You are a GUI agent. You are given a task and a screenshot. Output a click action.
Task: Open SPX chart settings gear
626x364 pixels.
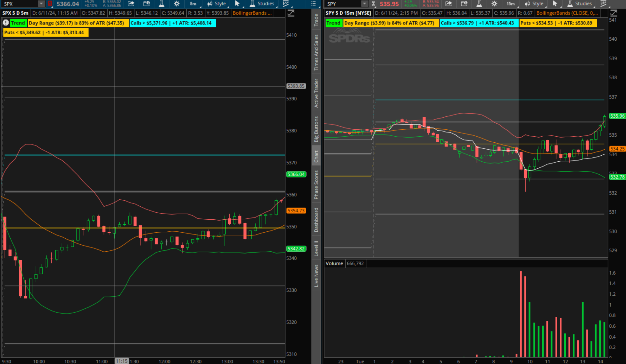(x=177, y=4)
